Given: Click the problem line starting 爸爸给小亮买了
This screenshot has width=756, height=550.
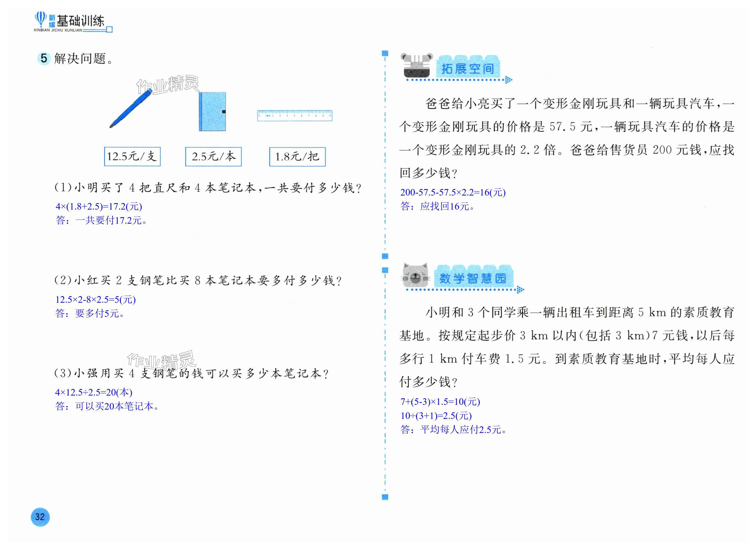Looking at the screenshot, I should point(580,104).
